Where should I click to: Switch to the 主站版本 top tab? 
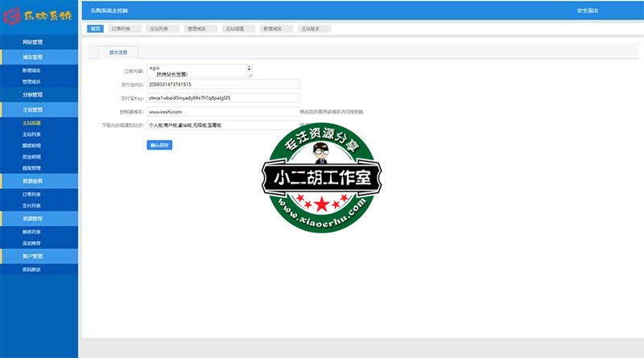311,28
